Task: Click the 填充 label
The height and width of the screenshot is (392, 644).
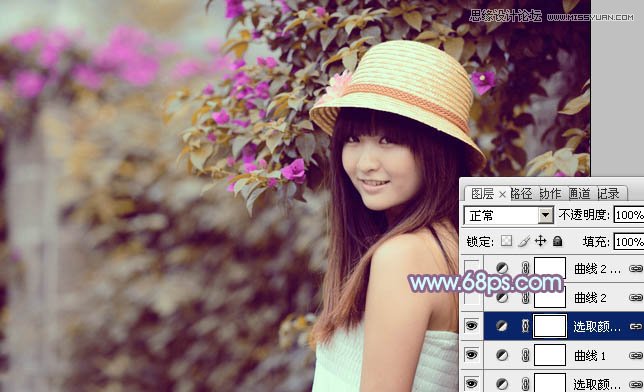Action: click(x=596, y=242)
